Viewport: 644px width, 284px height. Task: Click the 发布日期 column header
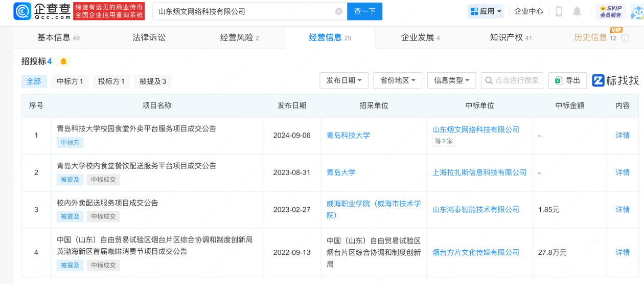tap(292, 105)
